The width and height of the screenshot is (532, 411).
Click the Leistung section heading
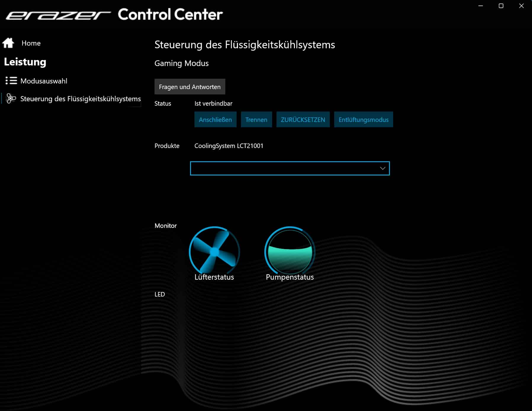[25, 62]
